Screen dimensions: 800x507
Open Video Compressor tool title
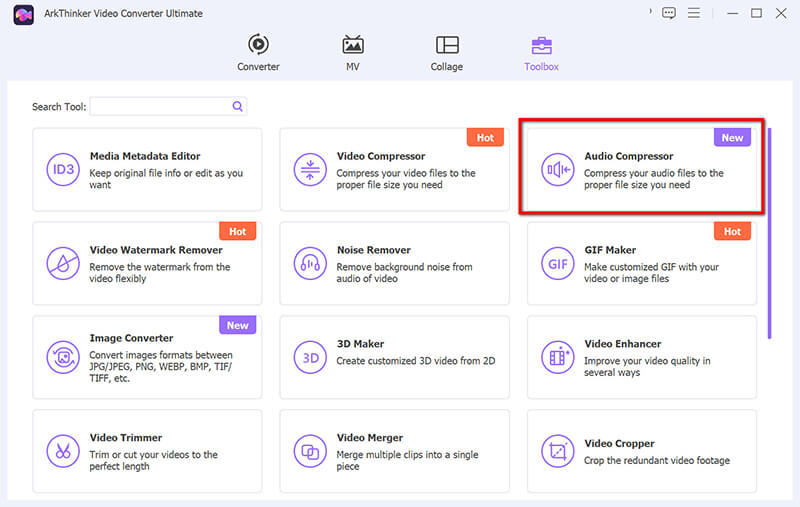point(381,156)
